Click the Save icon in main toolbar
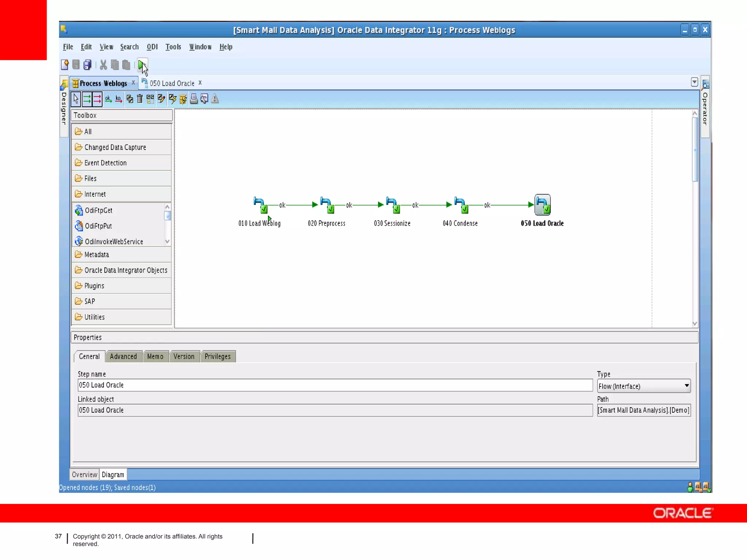Image resolution: width=747 pixels, height=560 pixels. (x=76, y=65)
